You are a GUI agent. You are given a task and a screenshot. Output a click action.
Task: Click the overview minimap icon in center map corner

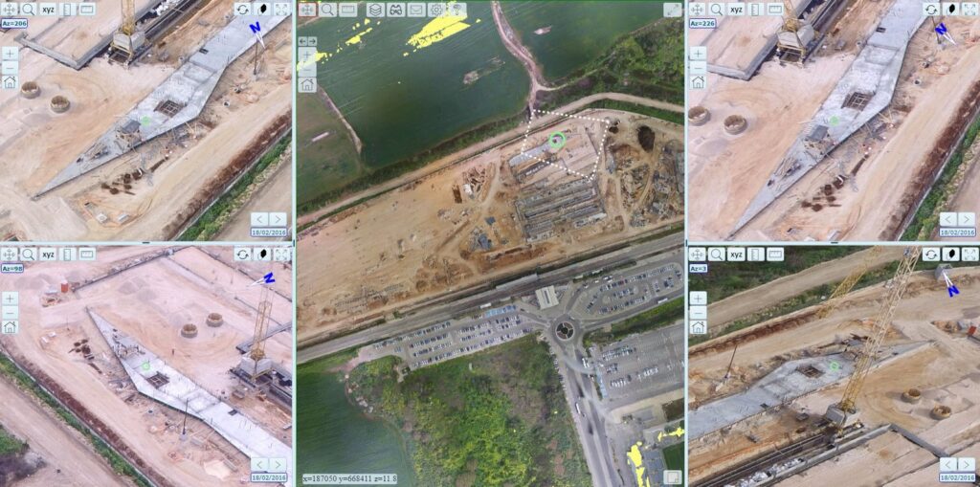click(673, 477)
